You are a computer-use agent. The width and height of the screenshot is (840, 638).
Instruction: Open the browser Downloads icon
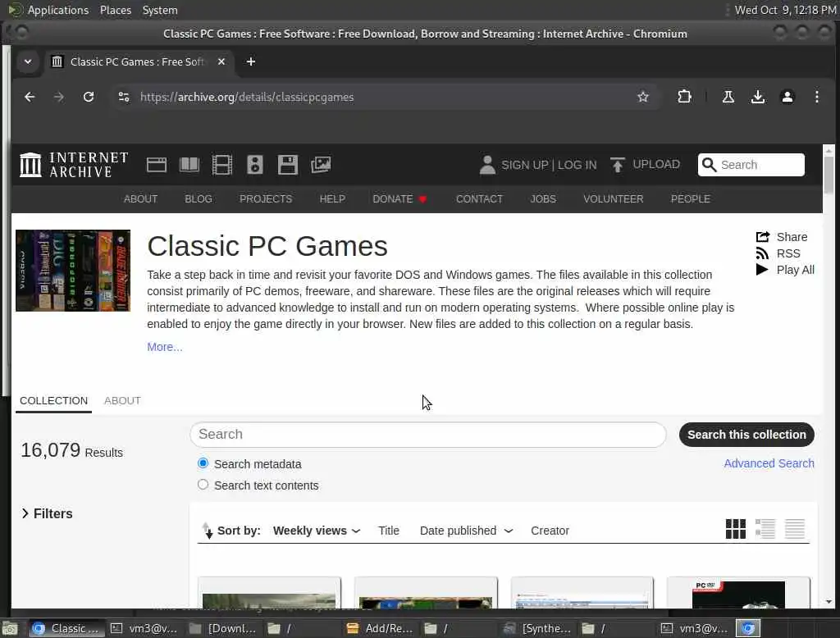click(757, 97)
